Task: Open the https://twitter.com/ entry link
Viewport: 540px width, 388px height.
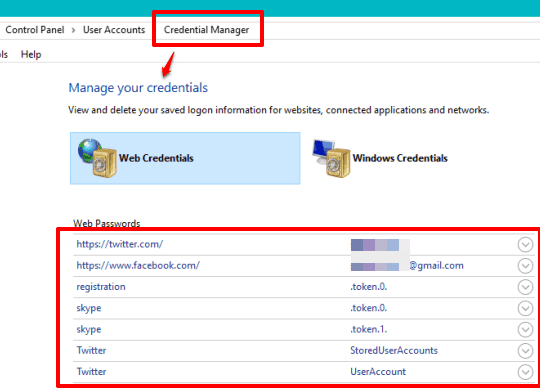Action: point(120,244)
